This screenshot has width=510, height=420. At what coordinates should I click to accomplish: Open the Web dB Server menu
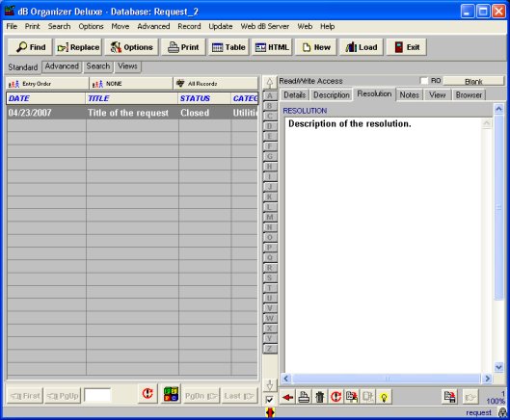point(265,26)
